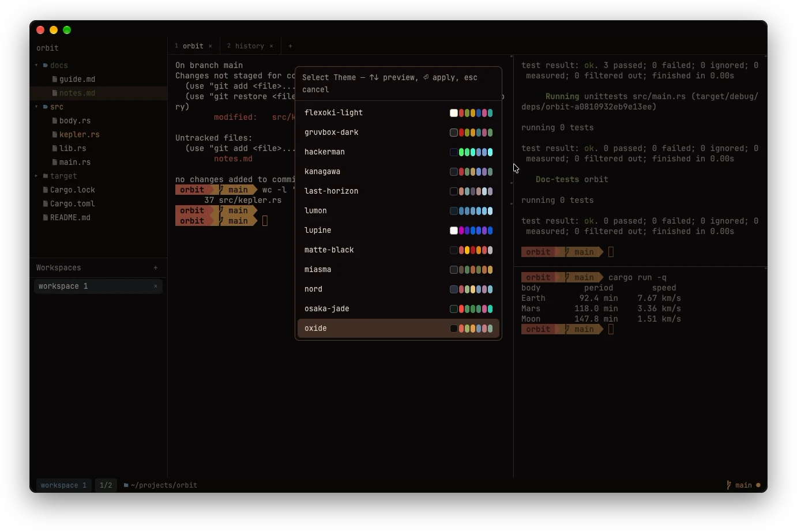Viewport: 797px width, 532px height.
Task: Click the orange status dot in the status bar
Action: (x=758, y=485)
